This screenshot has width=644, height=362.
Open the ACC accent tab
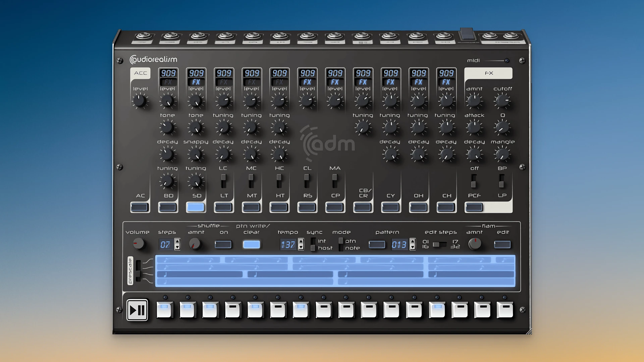coord(140,73)
